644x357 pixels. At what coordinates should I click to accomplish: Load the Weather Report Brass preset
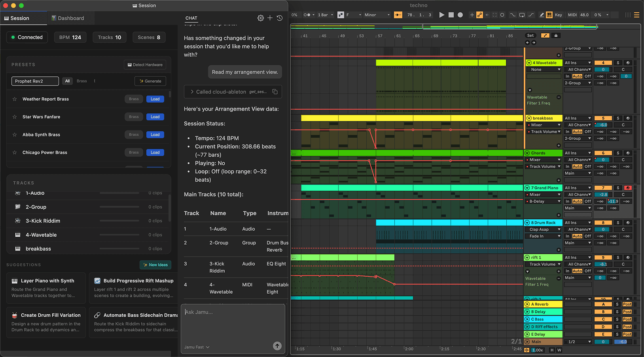tap(155, 99)
